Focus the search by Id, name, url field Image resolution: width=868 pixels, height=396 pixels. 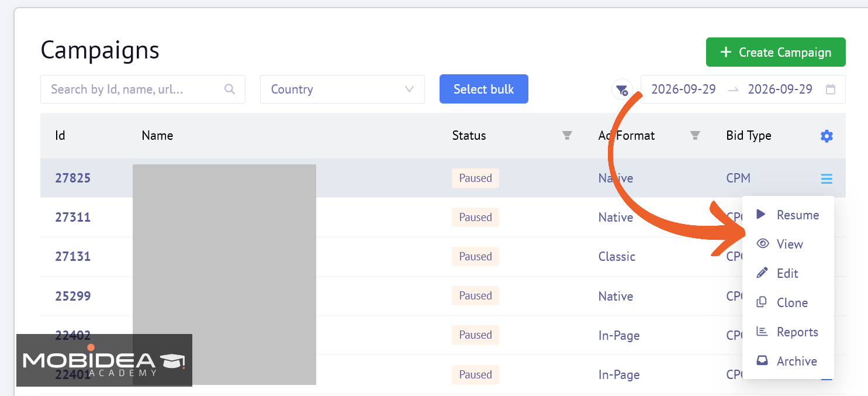click(x=143, y=89)
